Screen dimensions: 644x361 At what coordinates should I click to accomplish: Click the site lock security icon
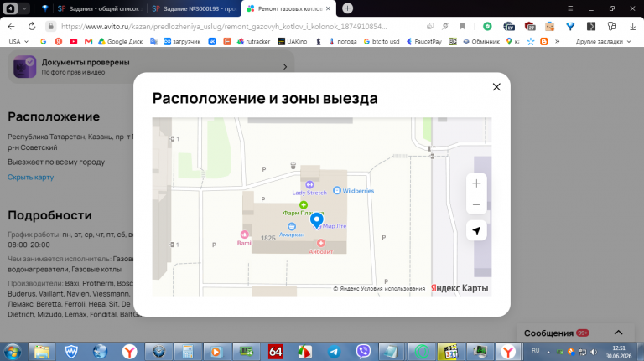(x=50, y=26)
